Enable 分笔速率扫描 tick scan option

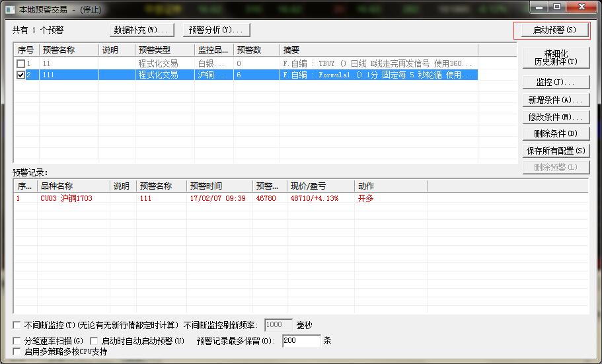pyautogui.click(x=17, y=341)
